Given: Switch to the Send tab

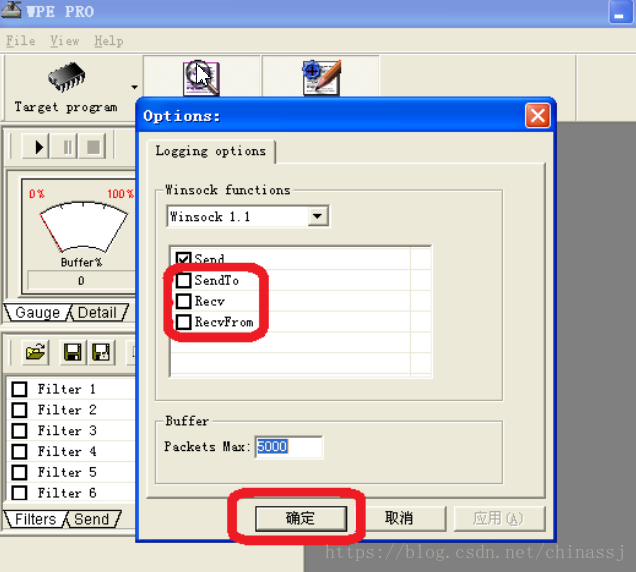Looking at the screenshot, I should 92,519.
